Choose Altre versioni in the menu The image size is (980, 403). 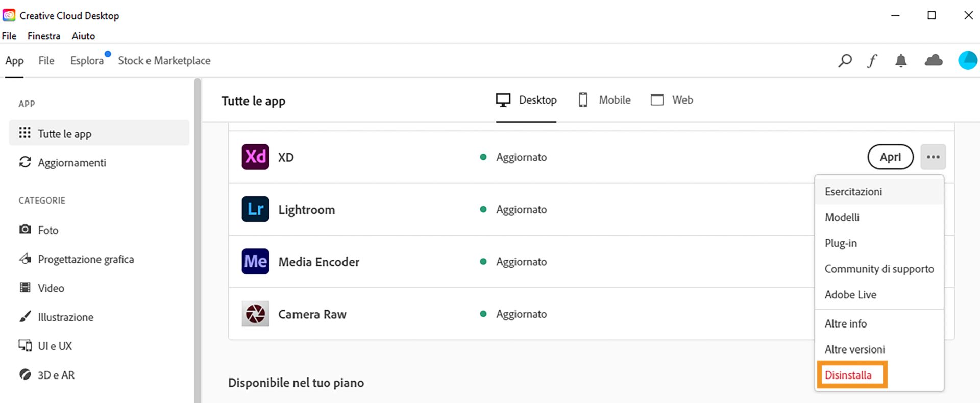tap(854, 349)
